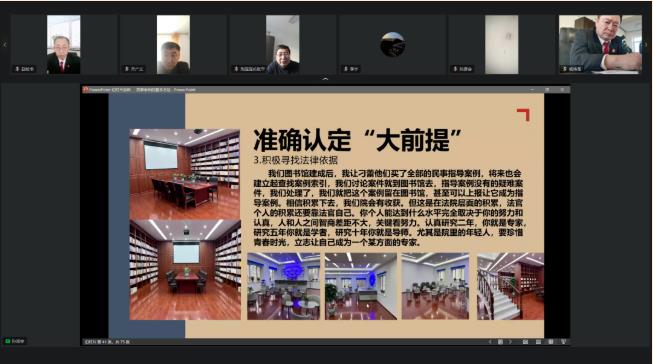The height and width of the screenshot is (364, 653).
Task: Select the third participant's video tile
Action: click(283, 45)
